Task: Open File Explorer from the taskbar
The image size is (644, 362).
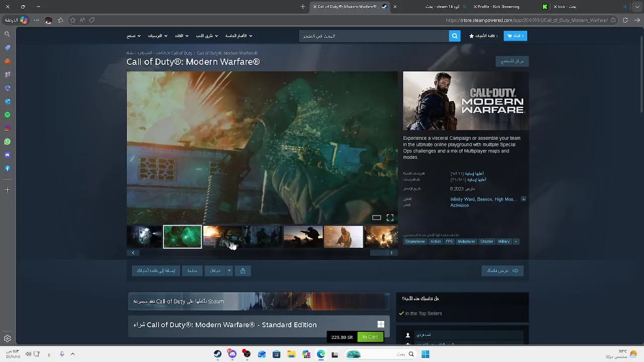Action: 291,354
